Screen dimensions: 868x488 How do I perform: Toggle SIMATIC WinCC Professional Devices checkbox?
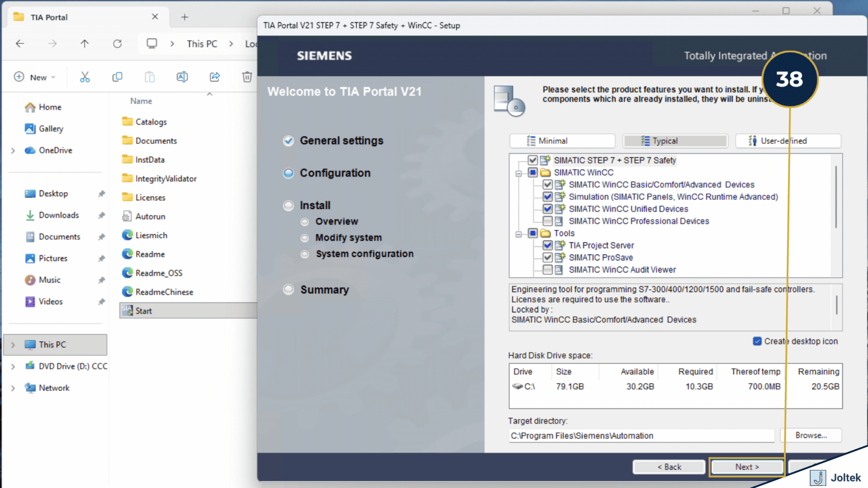(x=547, y=221)
